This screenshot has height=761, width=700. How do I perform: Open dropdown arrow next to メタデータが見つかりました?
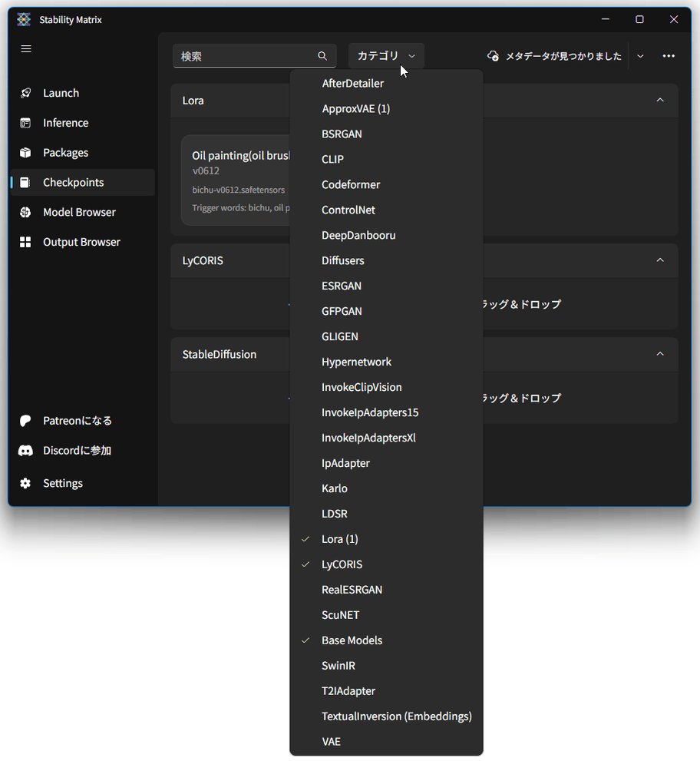pos(640,56)
